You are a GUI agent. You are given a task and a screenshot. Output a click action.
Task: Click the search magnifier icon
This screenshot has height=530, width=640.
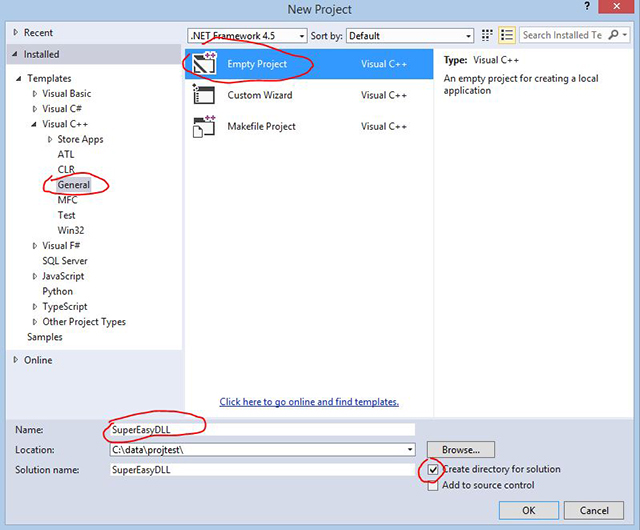613,35
